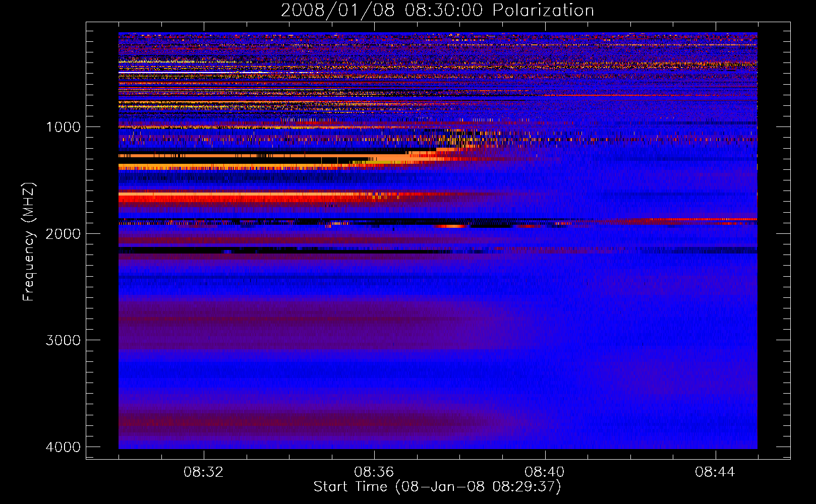Click the 08:44 time axis label
Image resolution: width=816 pixels, height=504 pixels.
(x=715, y=472)
